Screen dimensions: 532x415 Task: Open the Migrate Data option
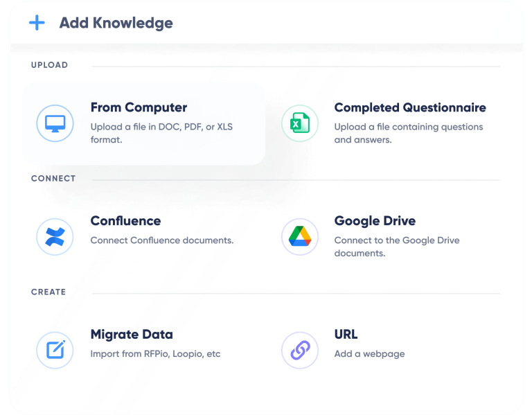pos(132,335)
